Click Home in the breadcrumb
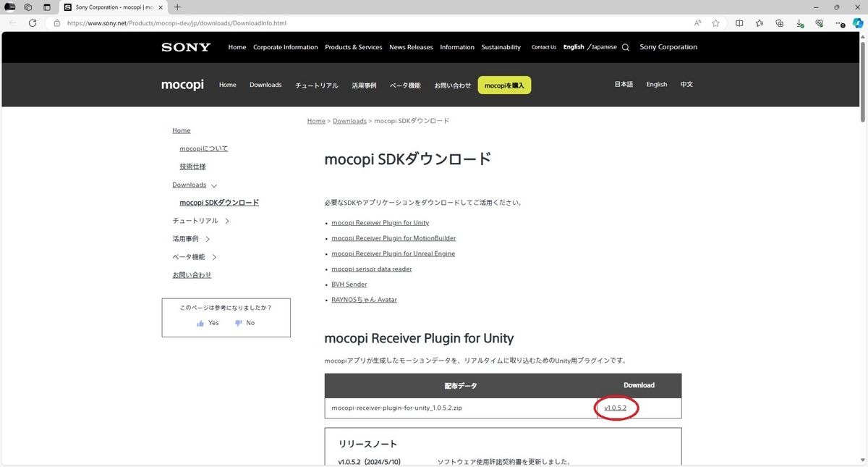The width and height of the screenshot is (868, 467). point(316,121)
